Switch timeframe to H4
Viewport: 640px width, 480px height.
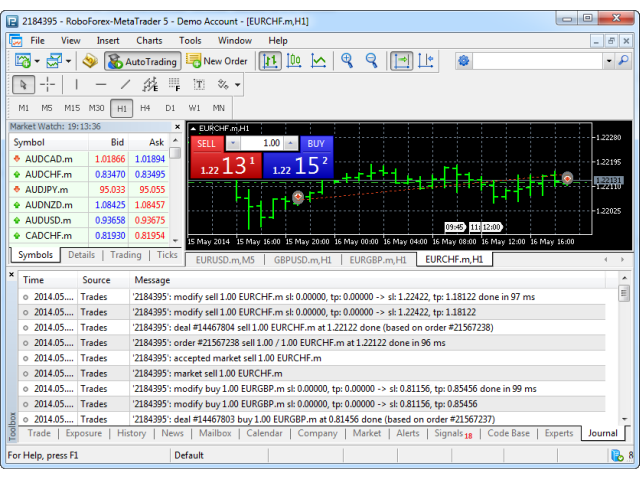(x=145, y=108)
